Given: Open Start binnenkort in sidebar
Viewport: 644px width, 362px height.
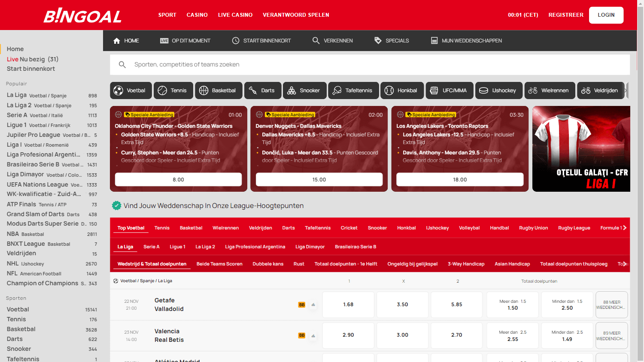Looking at the screenshot, I should pos(31,69).
